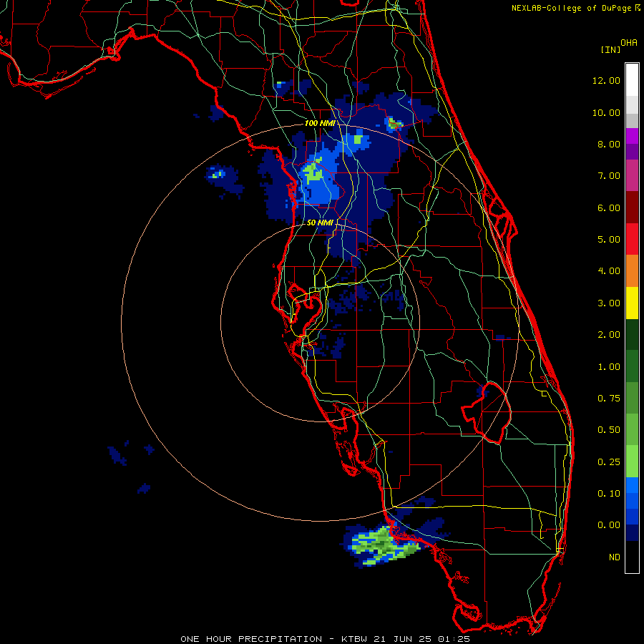Screen dimensions: 644x644
Task: Select the pink 7.00 color swatch
Action: tap(632, 175)
